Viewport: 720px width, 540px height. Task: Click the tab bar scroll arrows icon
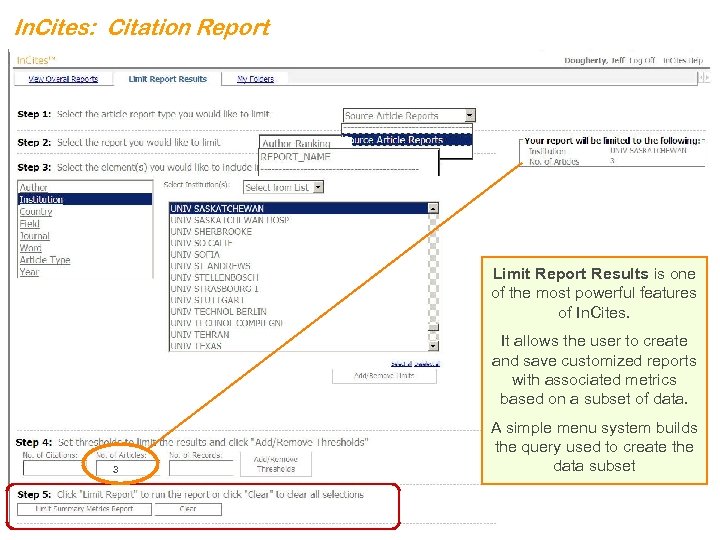(704, 79)
